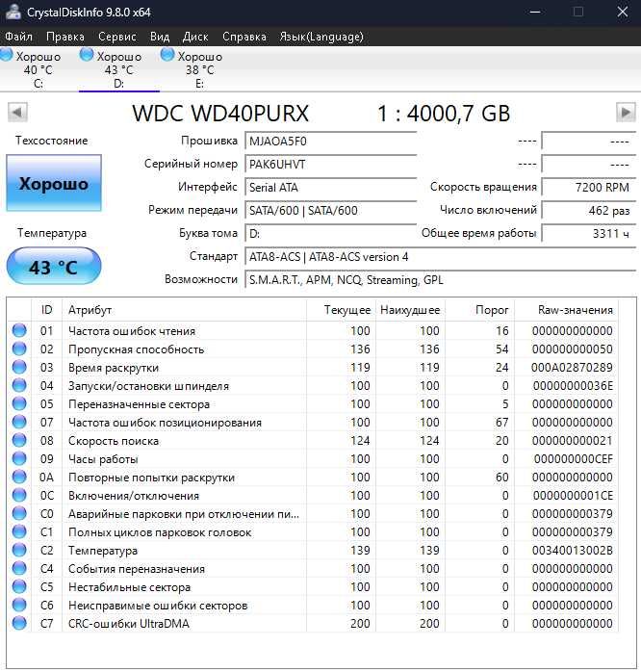Click the Хорошо health status button
The height and width of the screenshot is (672, 641).
click(x=54, y=183)
